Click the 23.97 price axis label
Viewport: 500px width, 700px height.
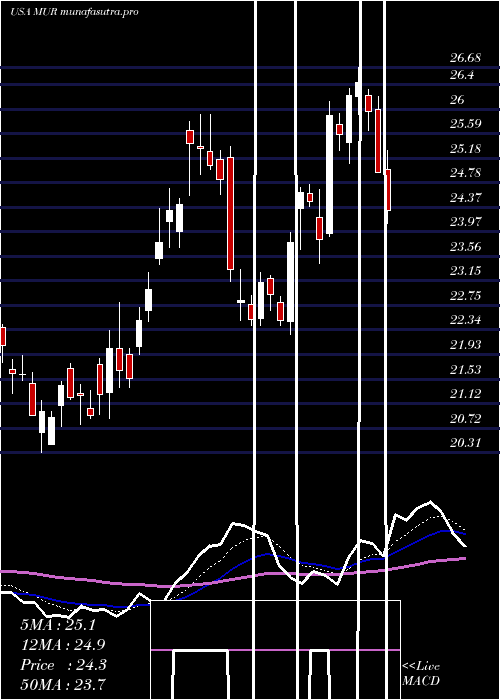(466, 221)
